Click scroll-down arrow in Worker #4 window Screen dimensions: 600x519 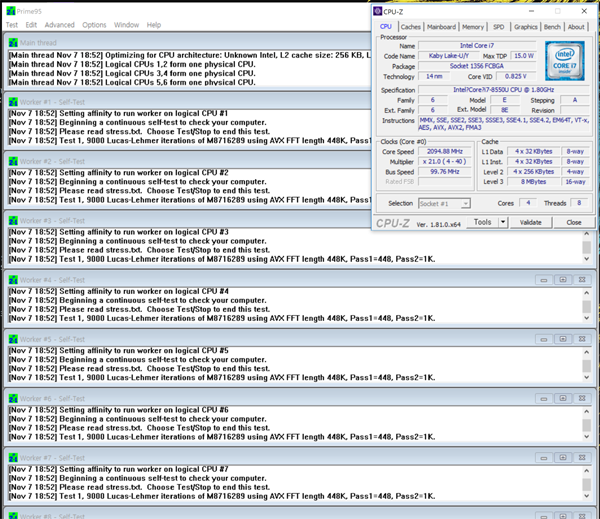(587, 318)
